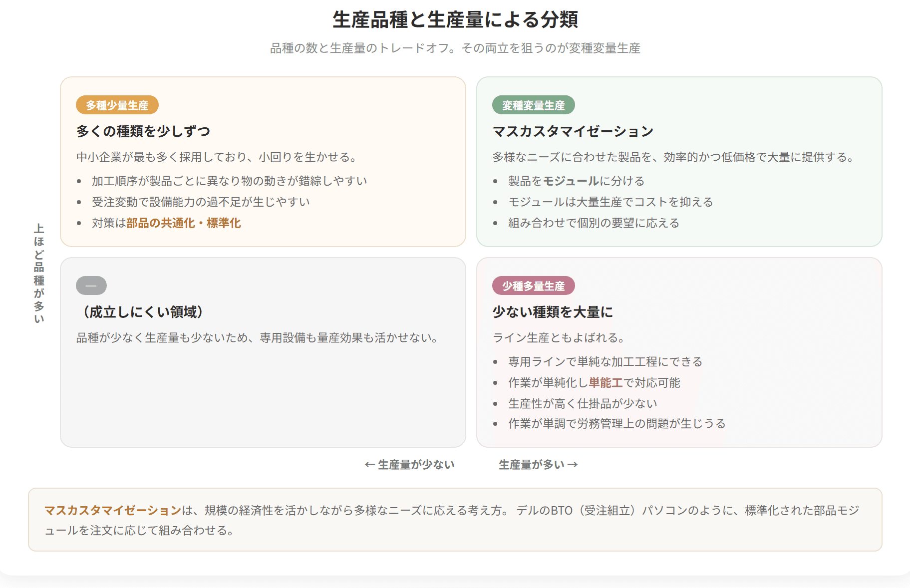This screenshot has width=910, height=588.
Task: Click bullet 加工順序が製品ごとに異なり
Action: [230, 181]
